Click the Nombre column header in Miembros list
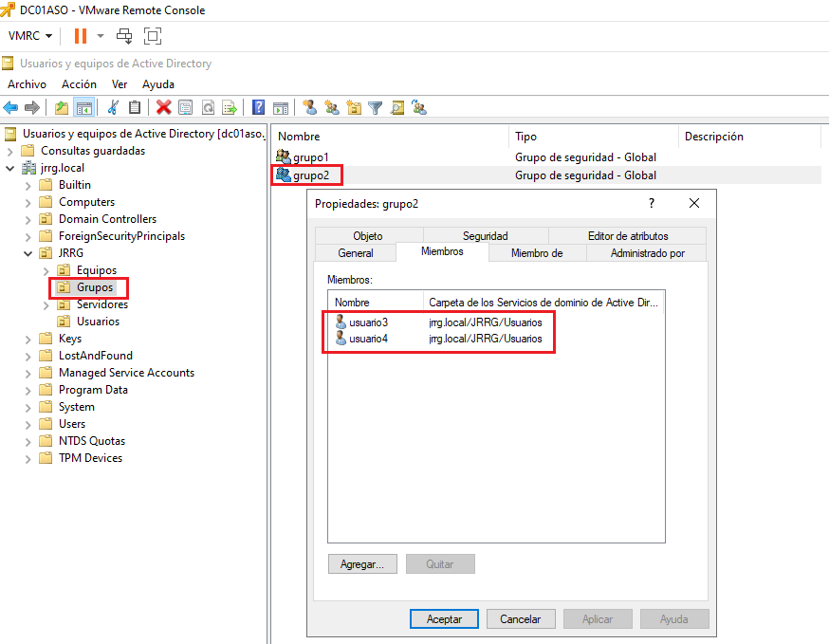This screenshot has height=644, width=829. (x=376, y=303)
